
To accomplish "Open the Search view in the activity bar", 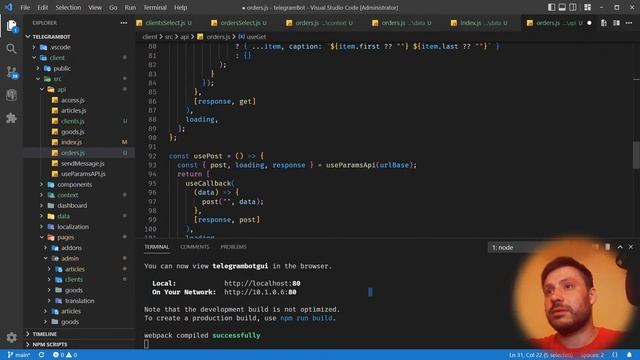I will (x=11, y=49).
